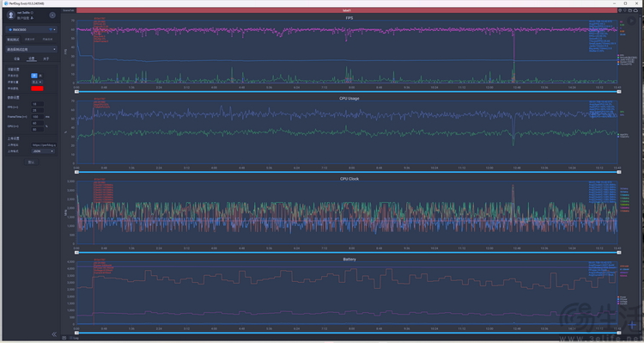Click the circular button beside the username
Viewport: 644px width, 343px height.
pyautogui.click(x=52, y=15)
